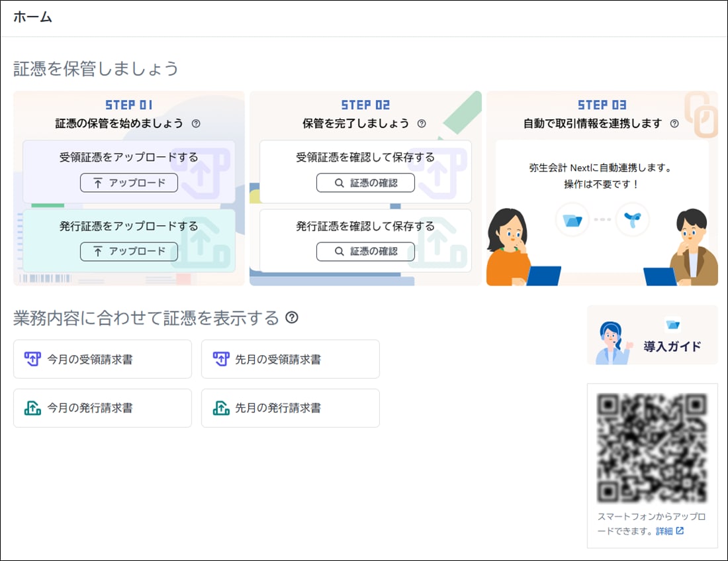Open 今月の受領請求書 shortcut

(103, 359)
